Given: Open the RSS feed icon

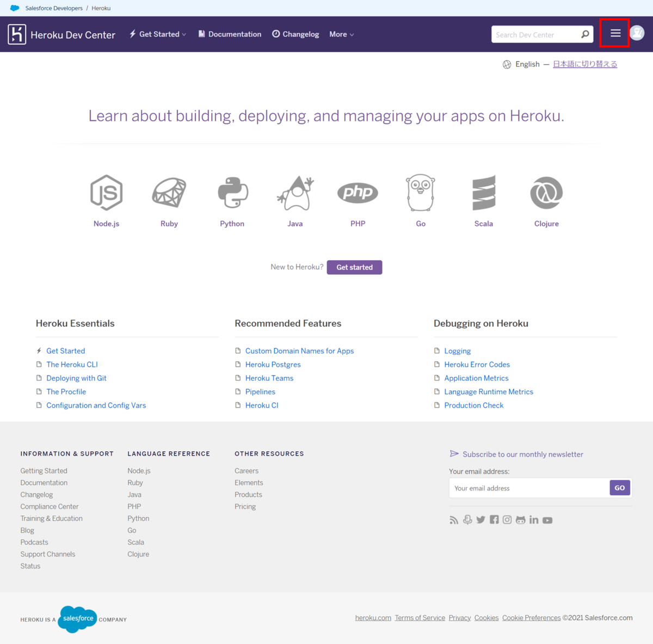Looking at the screenshot, I should [x=454, y=520].
